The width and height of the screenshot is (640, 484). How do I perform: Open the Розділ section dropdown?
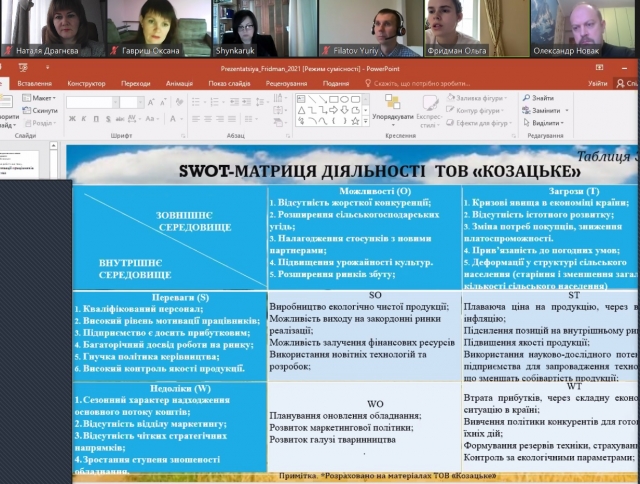[x=40, y=123]
